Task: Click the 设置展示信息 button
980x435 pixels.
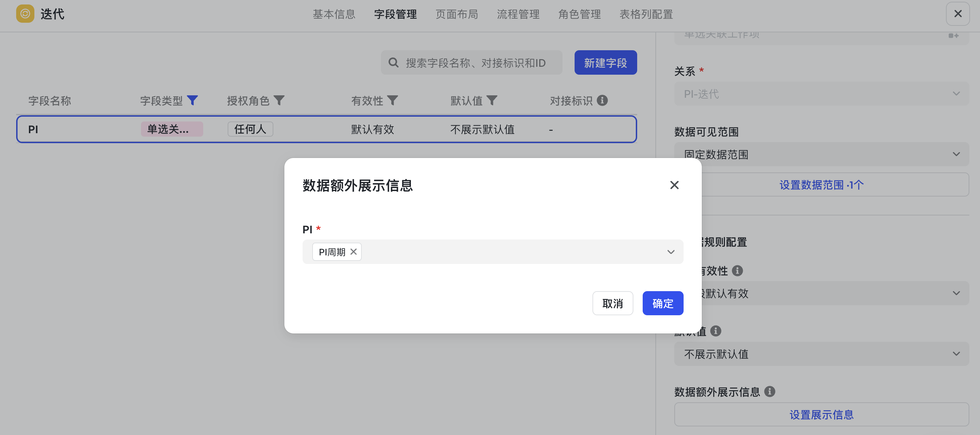Action: (821, 414)
